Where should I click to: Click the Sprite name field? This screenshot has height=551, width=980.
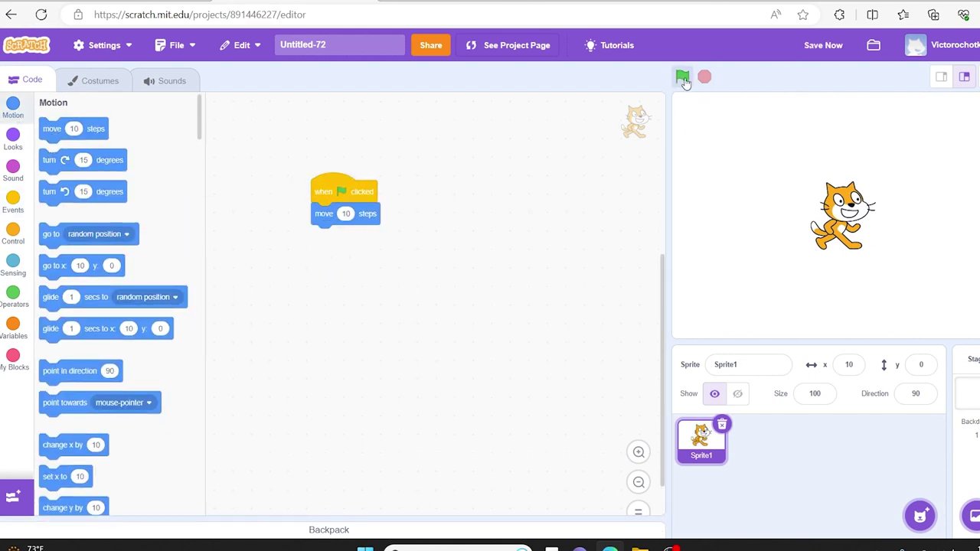click(x=748, y=364)
